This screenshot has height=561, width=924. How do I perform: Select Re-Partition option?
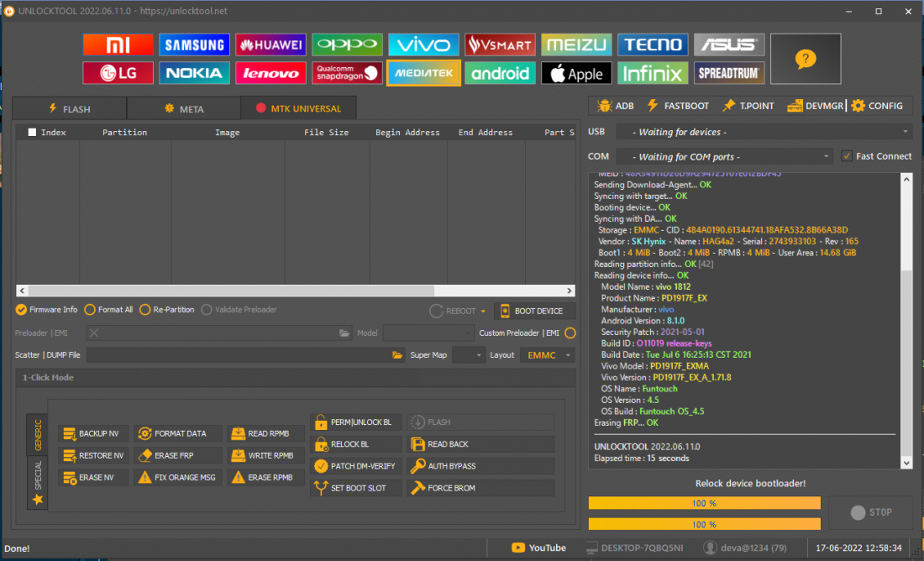tap(167, 310)
